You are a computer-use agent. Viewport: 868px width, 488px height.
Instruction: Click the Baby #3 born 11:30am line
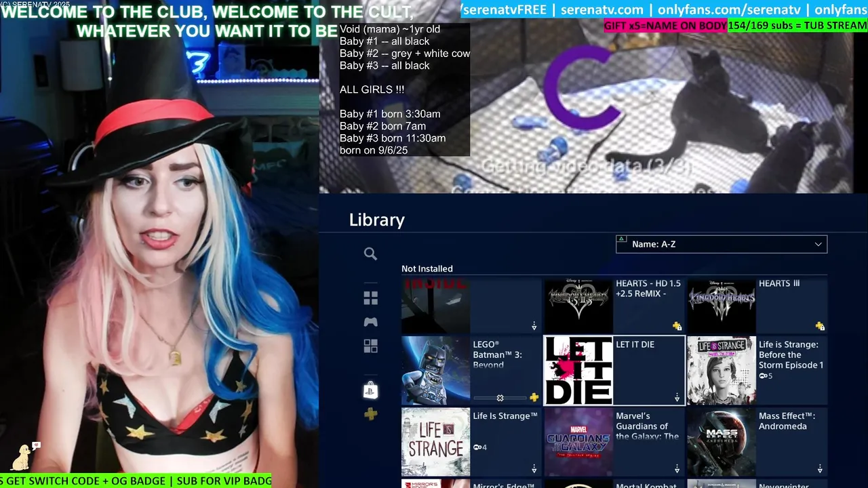[x=393, y=138]
